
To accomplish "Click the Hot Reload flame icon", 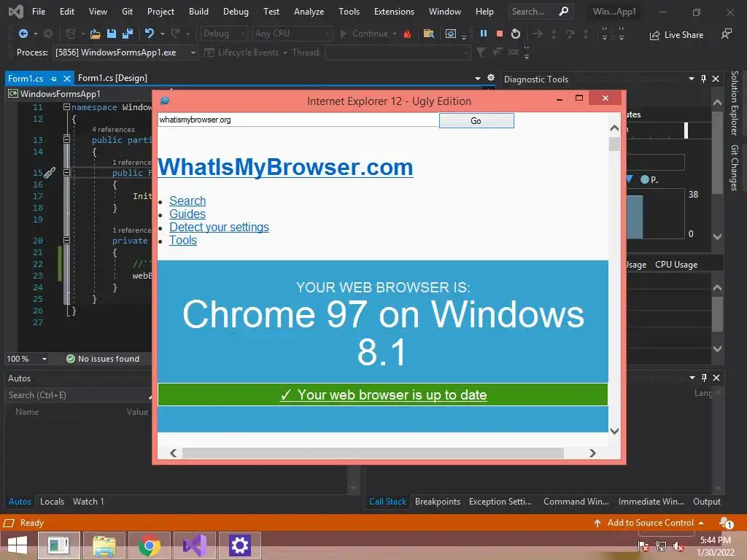I will tap(407, 34).
